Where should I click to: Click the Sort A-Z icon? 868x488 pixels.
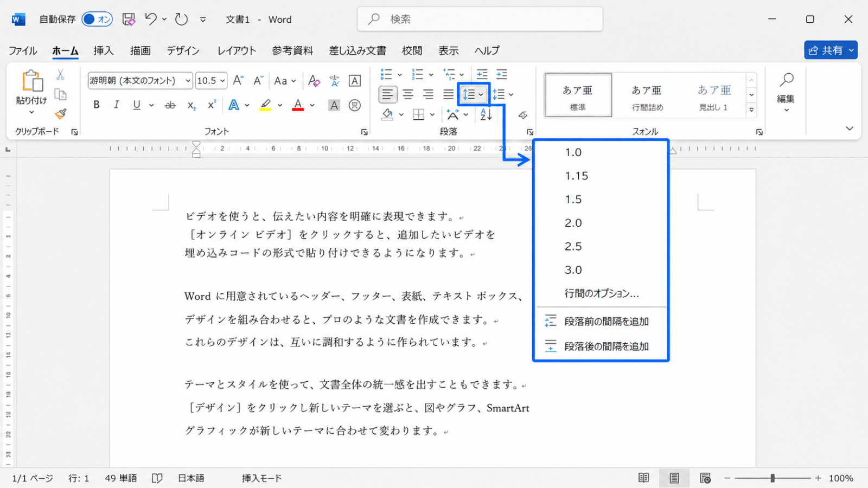[x=486, y=114]
